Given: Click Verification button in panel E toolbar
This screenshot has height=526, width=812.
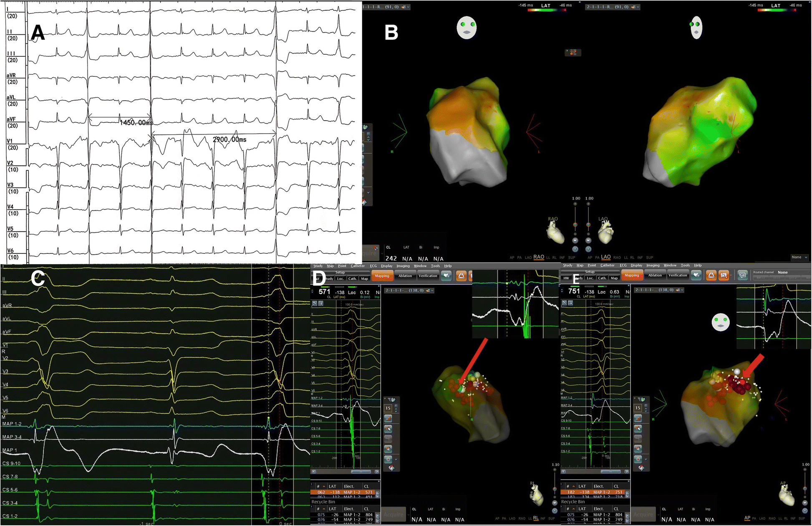Looking at the screenshot, I should click(678, 275).
